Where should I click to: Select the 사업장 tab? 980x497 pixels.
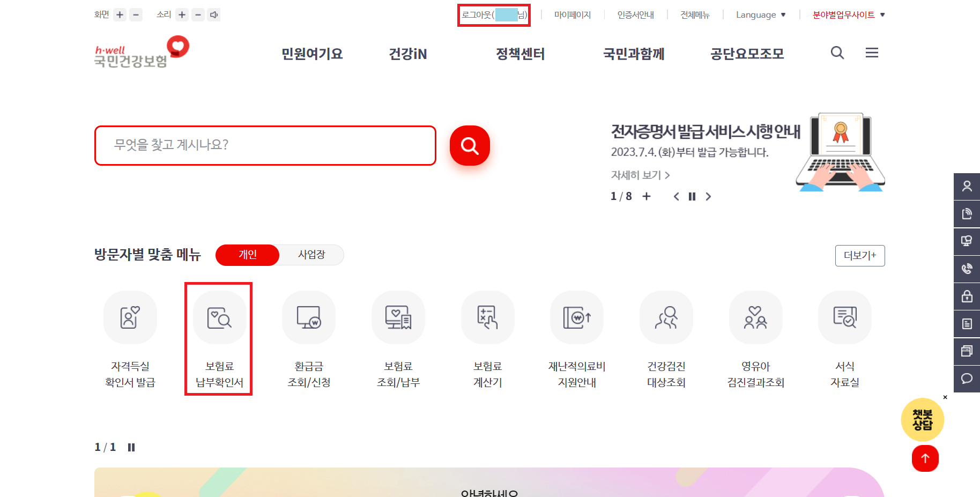point(311,255)
